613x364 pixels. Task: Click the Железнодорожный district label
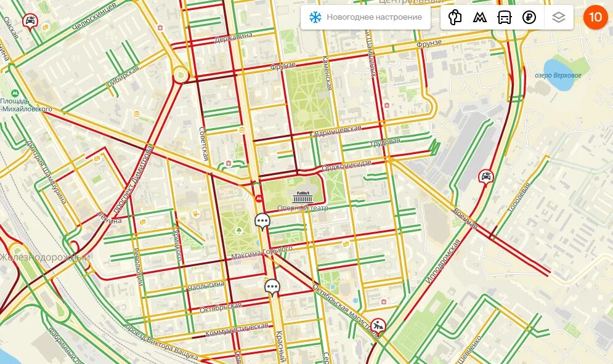click(x=45, y=257)
